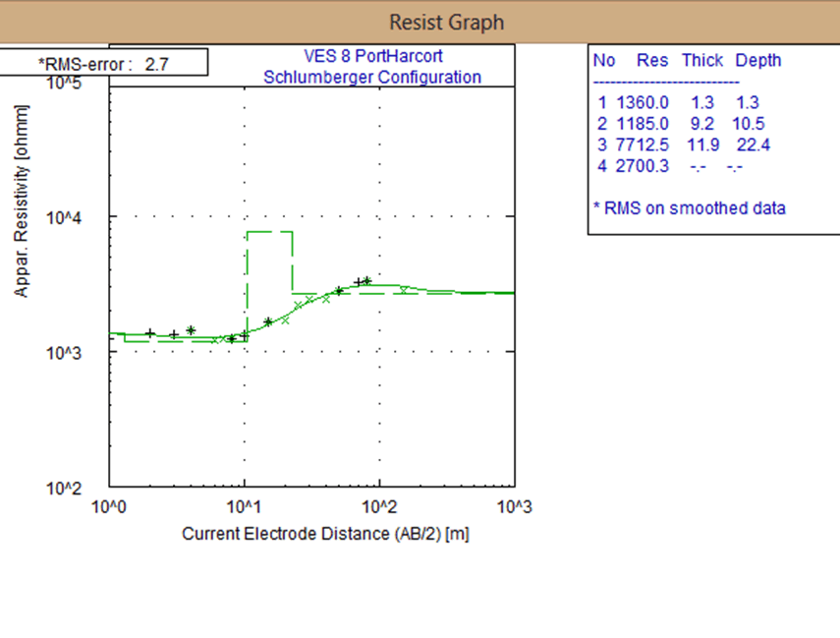Select layer 4 row with resistivity 2700.3
The image size is (840, 638).
point(677,167)
